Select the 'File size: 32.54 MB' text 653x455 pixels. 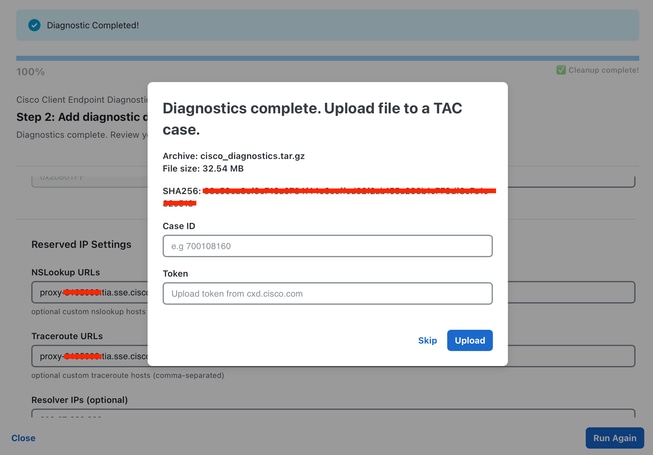click(x=203, y=169)
